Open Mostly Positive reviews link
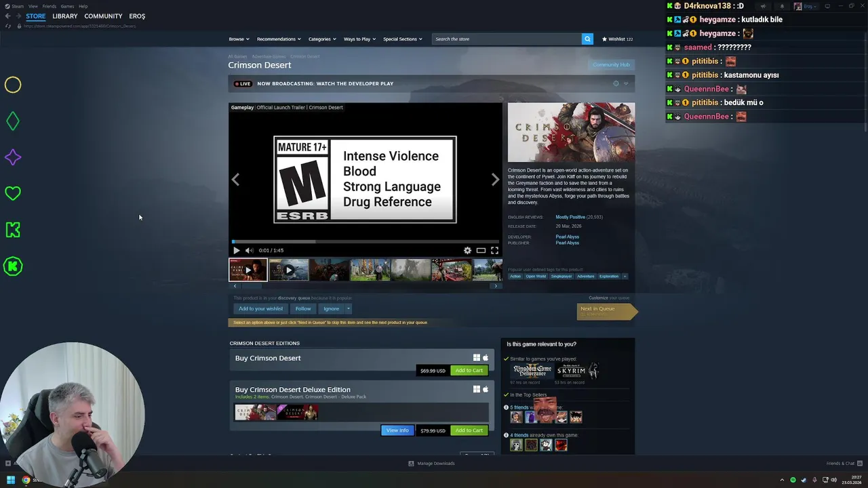The width and height of the screenshot is (868, 488). (x=570, y=217)
